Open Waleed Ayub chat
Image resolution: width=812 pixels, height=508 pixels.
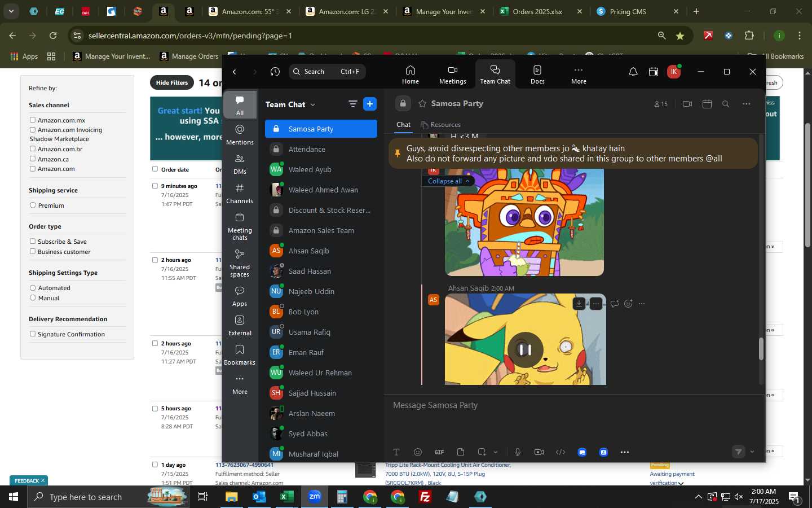coord(321,169)
